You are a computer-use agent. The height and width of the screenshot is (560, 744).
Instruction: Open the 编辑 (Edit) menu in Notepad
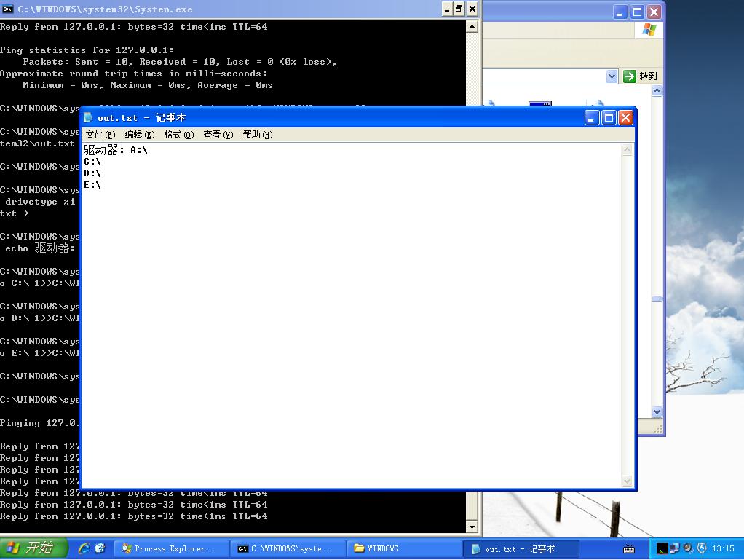coord(139,135)
